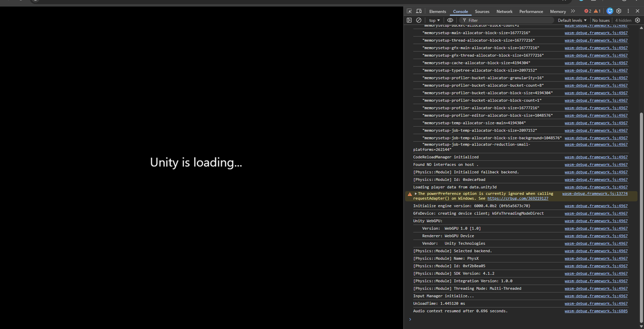
Task: Open the DevTools three-dot customize menu
Action: [x=628, y=11]
